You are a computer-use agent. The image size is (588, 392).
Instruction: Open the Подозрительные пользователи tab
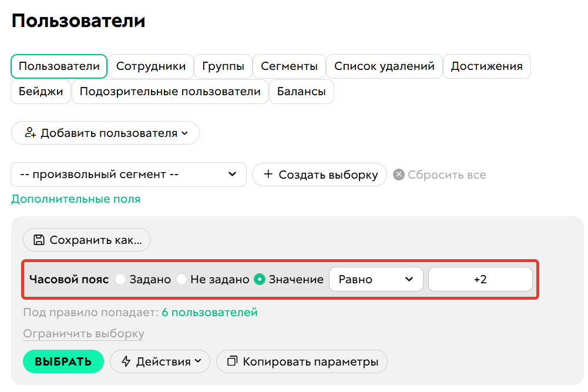(x=170, y=92)
